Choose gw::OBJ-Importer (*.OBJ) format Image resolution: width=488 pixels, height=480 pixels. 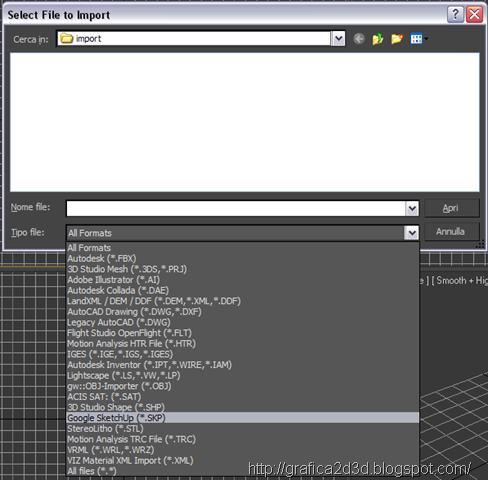(x=242, y=386)
